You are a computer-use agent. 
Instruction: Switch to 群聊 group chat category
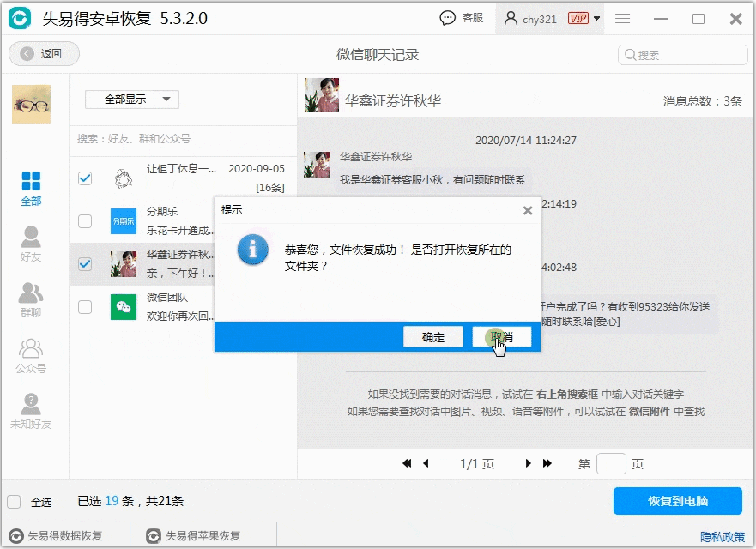(31, 299)
